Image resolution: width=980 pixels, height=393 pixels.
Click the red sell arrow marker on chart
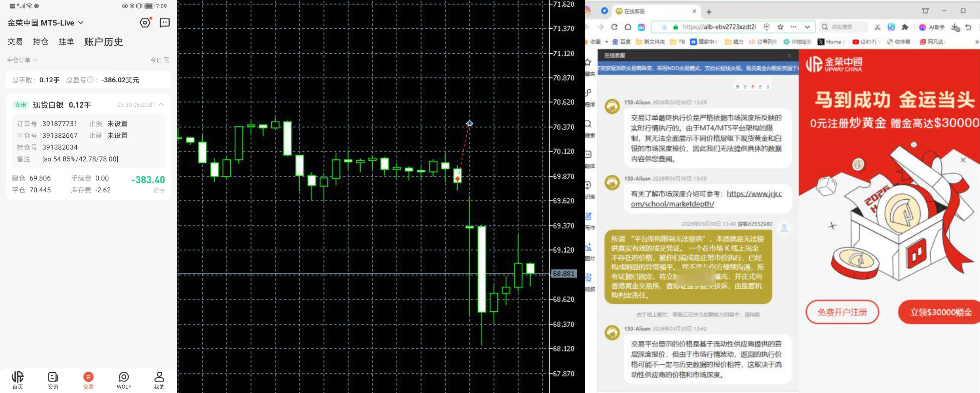tap(457, 178)
